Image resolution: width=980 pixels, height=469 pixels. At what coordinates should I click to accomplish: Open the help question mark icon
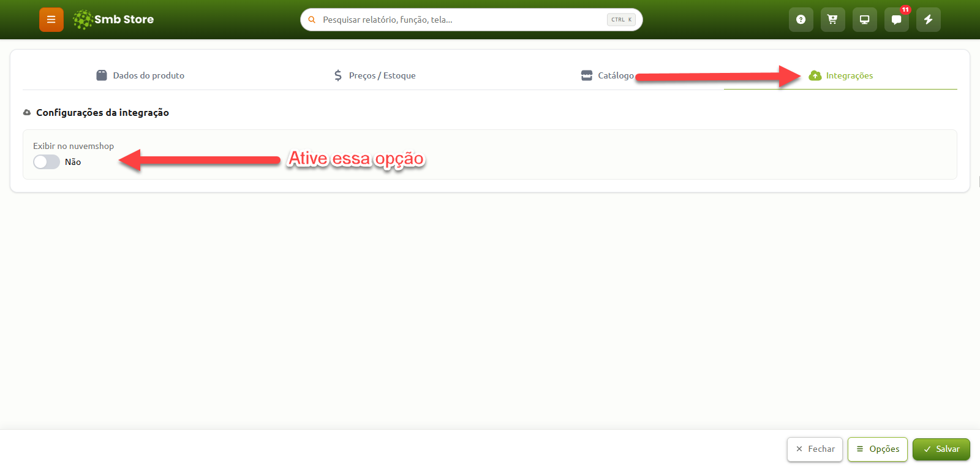click(801, 20)
